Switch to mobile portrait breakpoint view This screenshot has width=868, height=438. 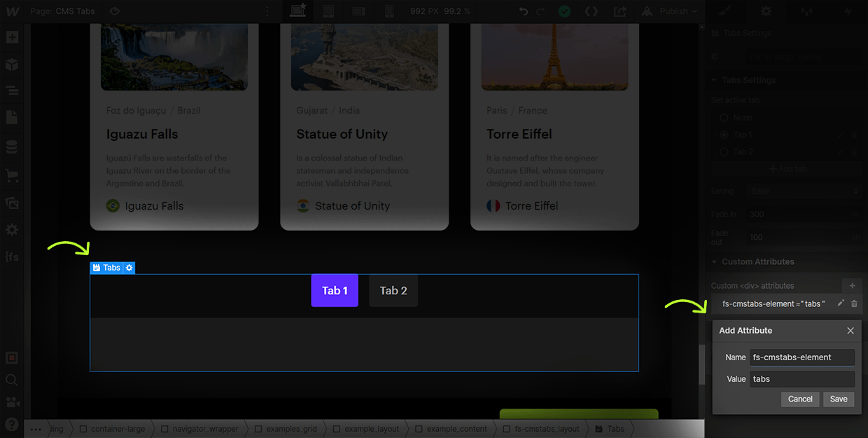tap(389, 11)
